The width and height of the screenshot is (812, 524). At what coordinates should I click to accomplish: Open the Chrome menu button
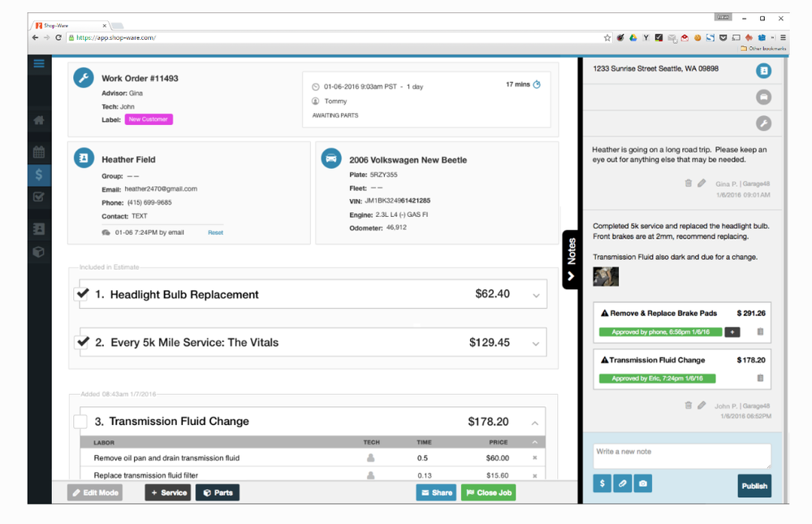[783, 37]
